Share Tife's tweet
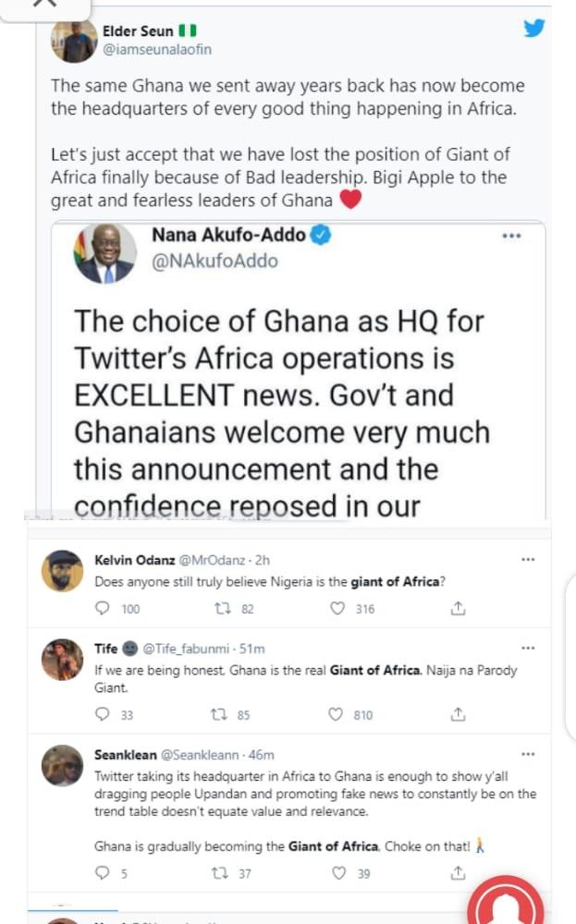This screenshot has height=924, width=576. (x=458, y=714)
